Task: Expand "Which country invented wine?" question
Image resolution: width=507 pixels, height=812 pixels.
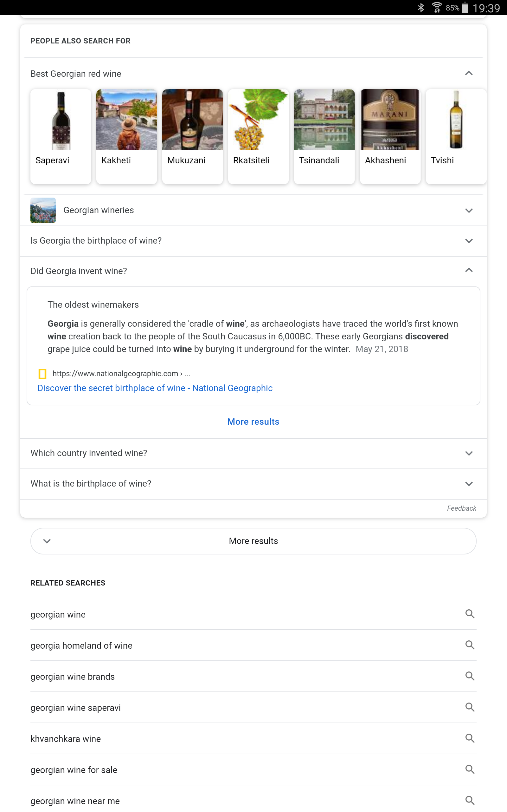Action: [469, 453]
